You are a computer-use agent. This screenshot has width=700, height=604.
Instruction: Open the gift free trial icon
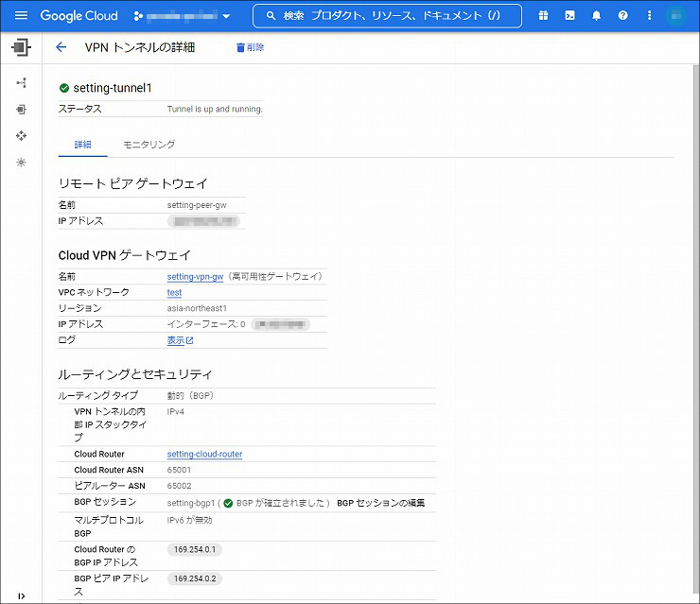click(x=543, y=16)
